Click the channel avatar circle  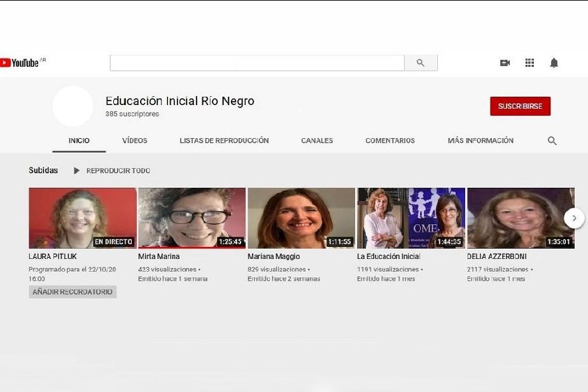(x=73, y=106)
